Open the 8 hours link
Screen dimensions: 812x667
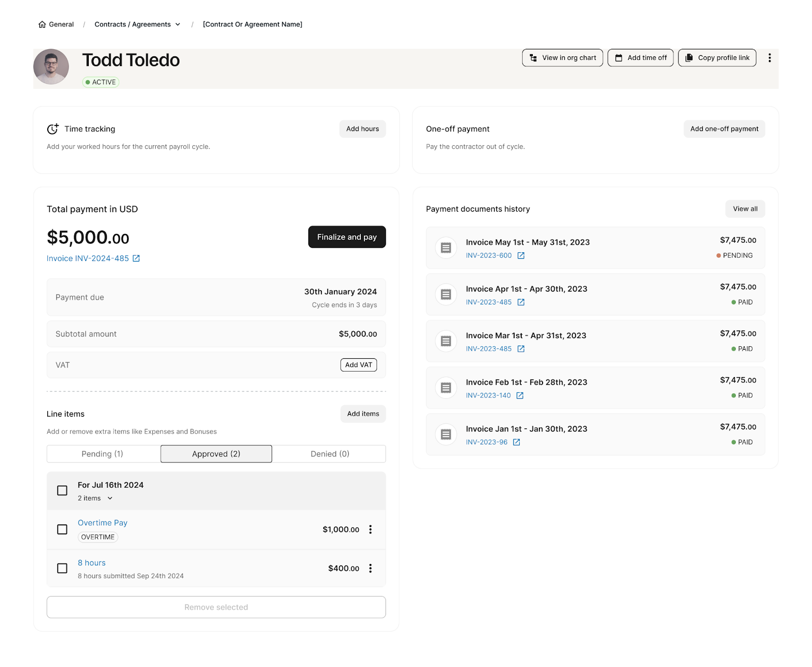tap(92, 563)
